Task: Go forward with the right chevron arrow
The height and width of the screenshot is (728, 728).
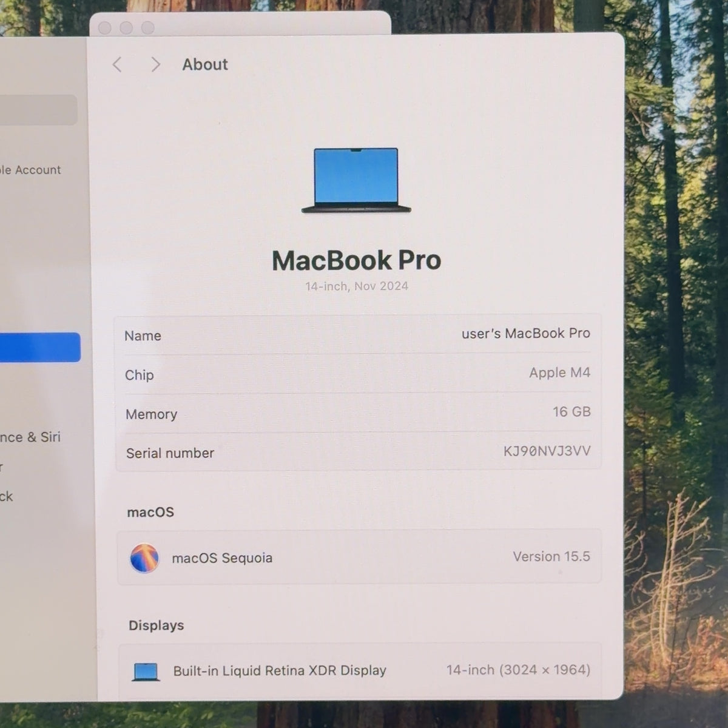Action: [x=156, y=64]
